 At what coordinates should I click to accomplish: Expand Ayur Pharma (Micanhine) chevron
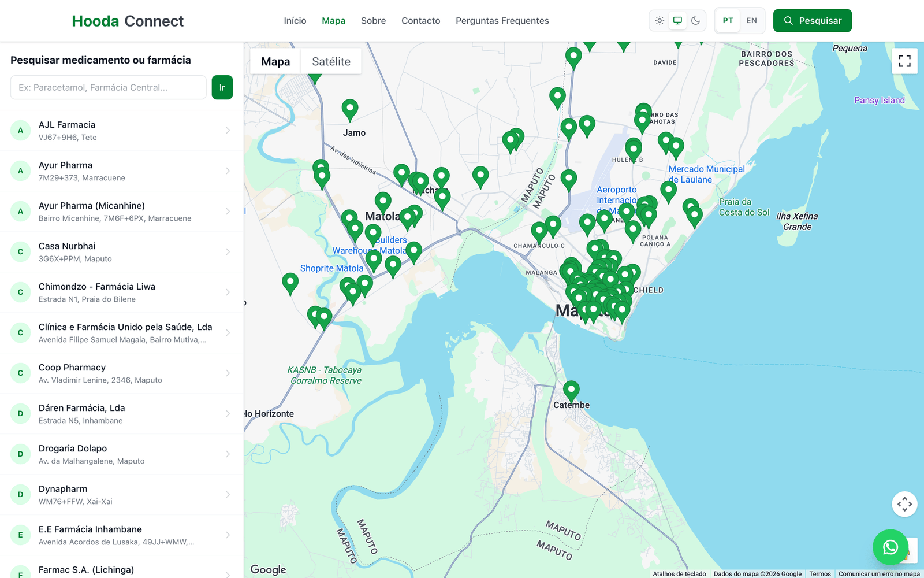point(228,212)
